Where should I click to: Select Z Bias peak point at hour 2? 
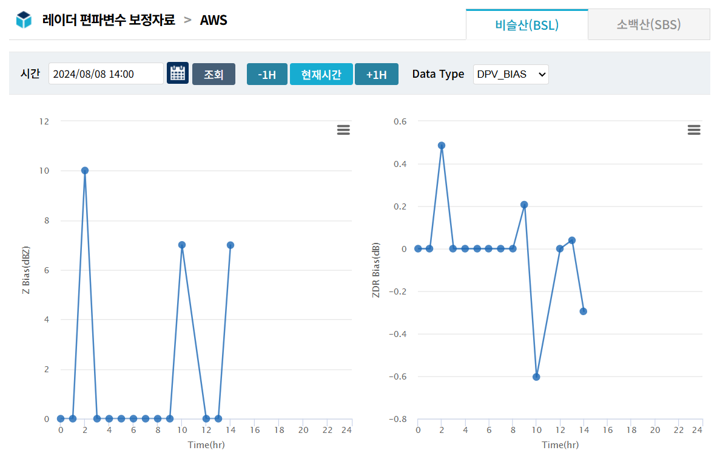click(x=85, y=170)
